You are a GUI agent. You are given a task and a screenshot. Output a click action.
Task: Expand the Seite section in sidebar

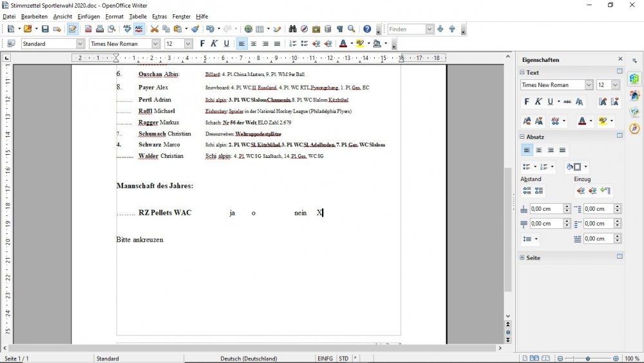point(522,258)
